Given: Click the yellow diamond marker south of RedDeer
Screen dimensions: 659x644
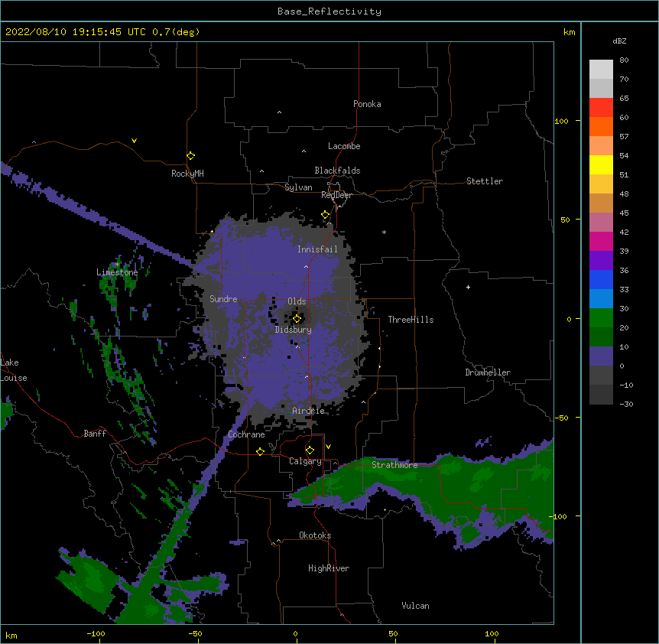Looking at the screenshot, I should click(326, 215).
